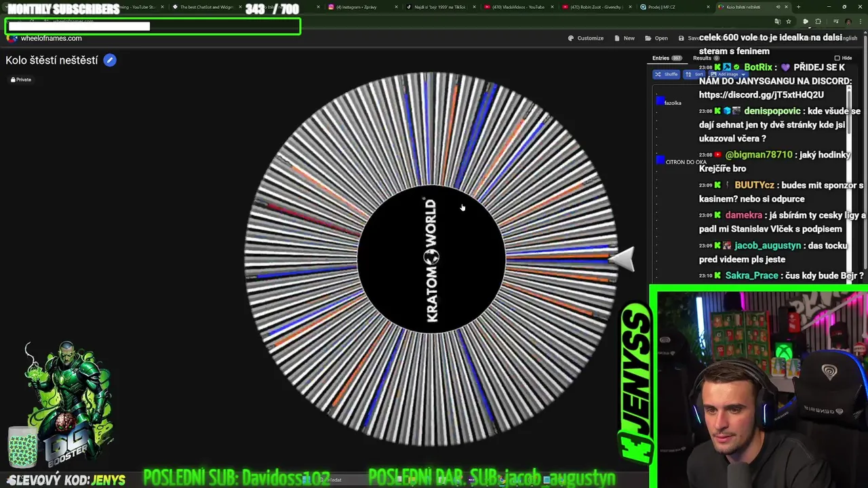Click the Kratom World center image
This screenshot has width=868, height=488.
pyautogui.click(x=431, y=259)
